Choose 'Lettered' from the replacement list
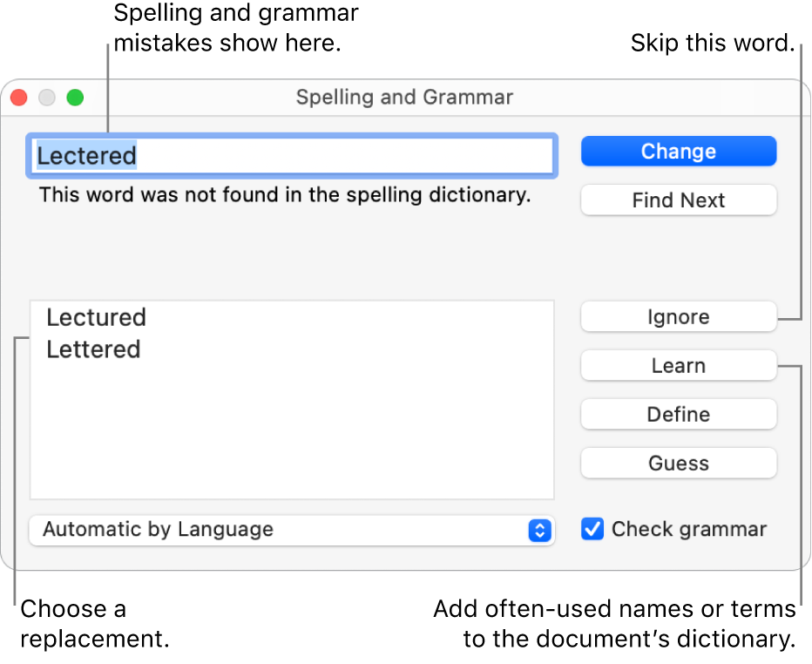The image size is (812, 664). point(93,349)
